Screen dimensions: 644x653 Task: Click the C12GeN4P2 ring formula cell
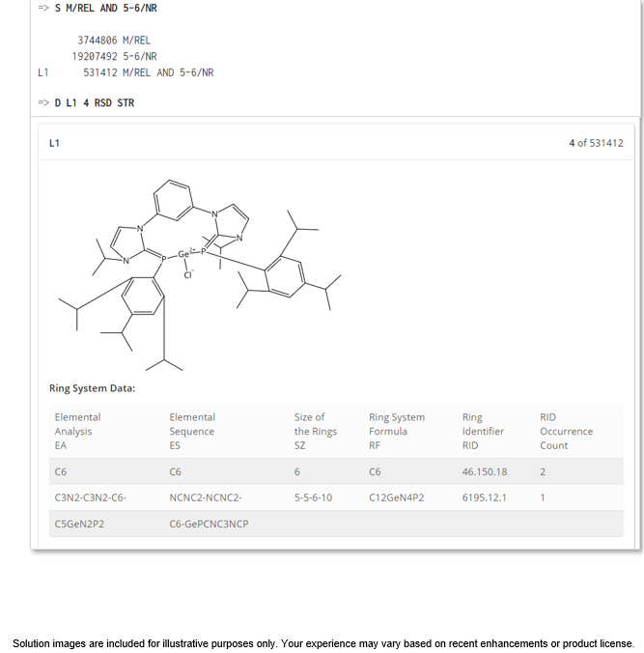click(x=397, y=497)
